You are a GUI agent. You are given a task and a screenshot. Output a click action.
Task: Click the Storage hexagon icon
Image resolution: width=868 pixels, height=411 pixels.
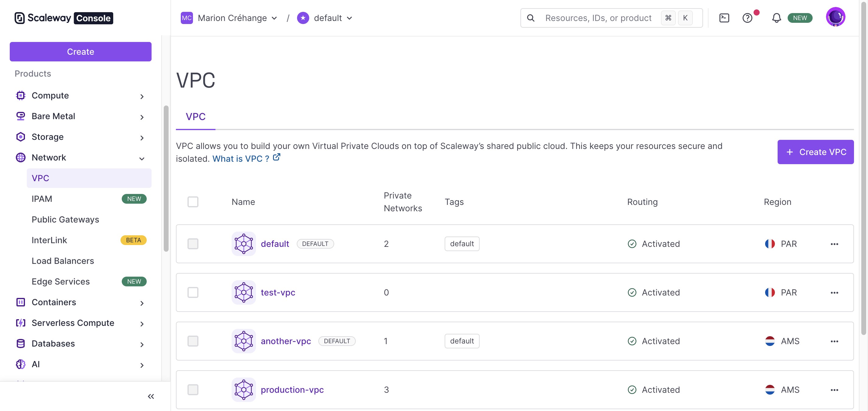[x=21, y=137]
